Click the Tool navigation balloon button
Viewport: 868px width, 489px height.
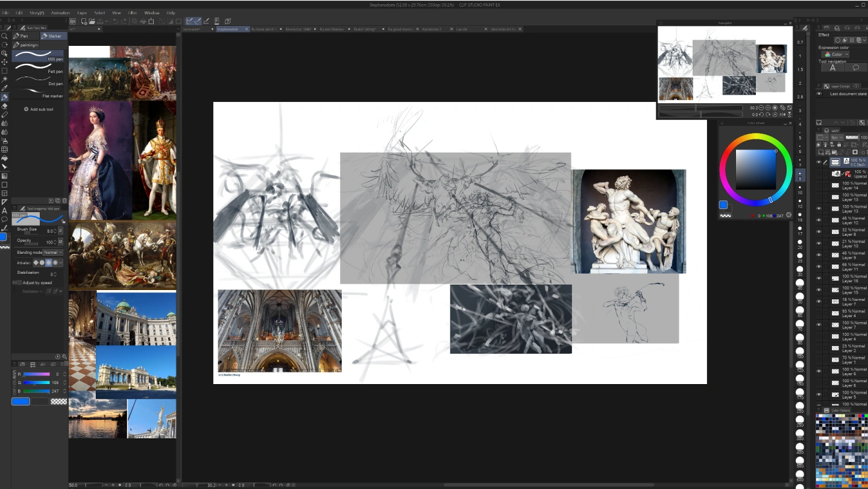(x=855, y=68)
